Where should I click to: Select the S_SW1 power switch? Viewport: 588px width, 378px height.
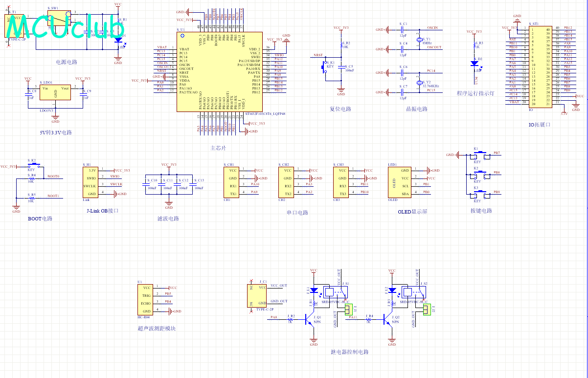click(x=60, y=18)
